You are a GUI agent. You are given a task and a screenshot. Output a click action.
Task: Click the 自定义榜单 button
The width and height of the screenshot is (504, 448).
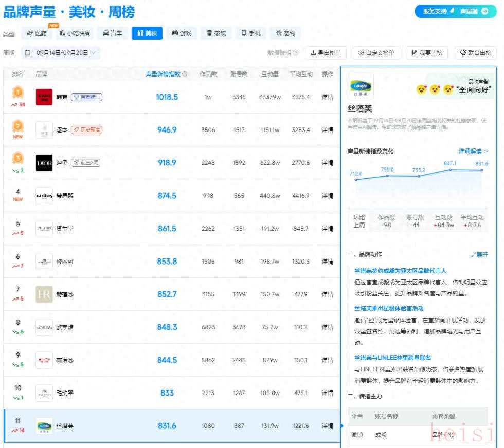tap(376, 53)
